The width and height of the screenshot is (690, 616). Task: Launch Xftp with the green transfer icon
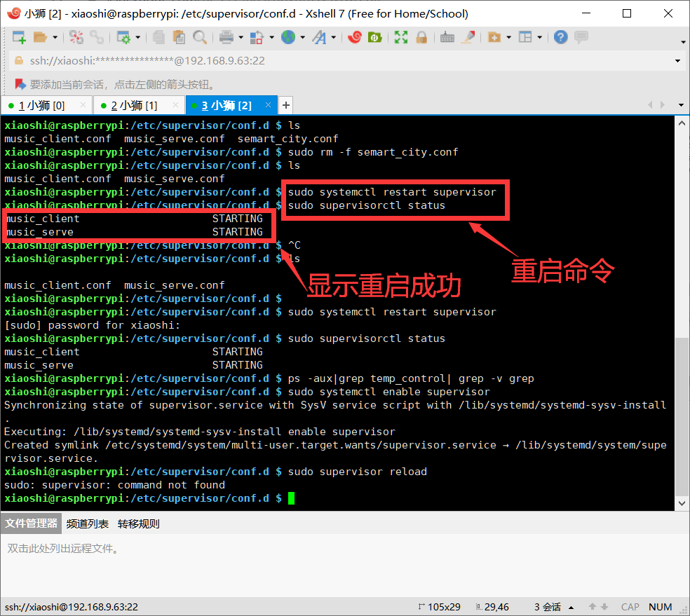(x=373, y=36)
